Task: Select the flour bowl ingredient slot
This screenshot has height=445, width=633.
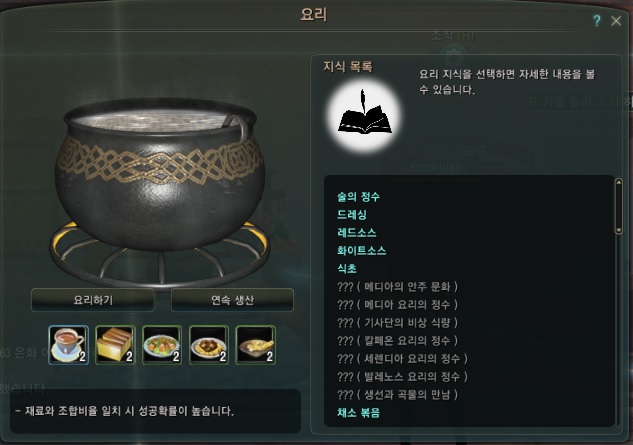Action: pos(256,345)
